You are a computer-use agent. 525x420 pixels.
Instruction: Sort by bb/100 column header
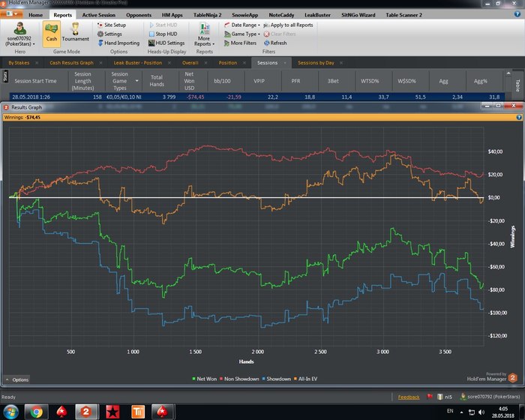[222, 81]
